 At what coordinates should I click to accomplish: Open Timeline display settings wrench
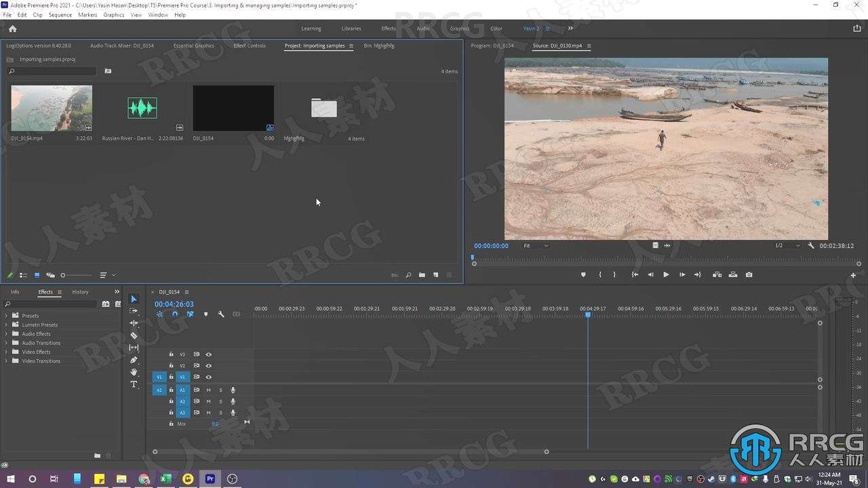(x=221, y=314)
